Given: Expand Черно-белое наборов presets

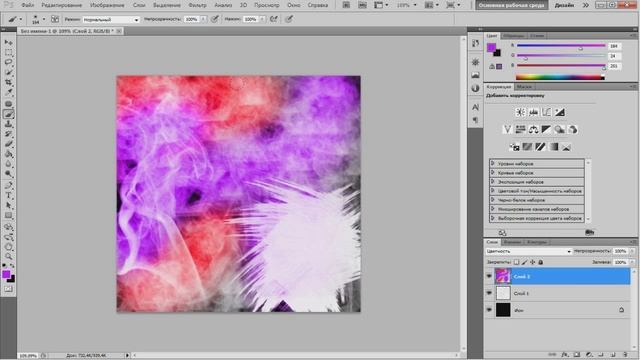Looking at the screenshot, I should [492, 200].
